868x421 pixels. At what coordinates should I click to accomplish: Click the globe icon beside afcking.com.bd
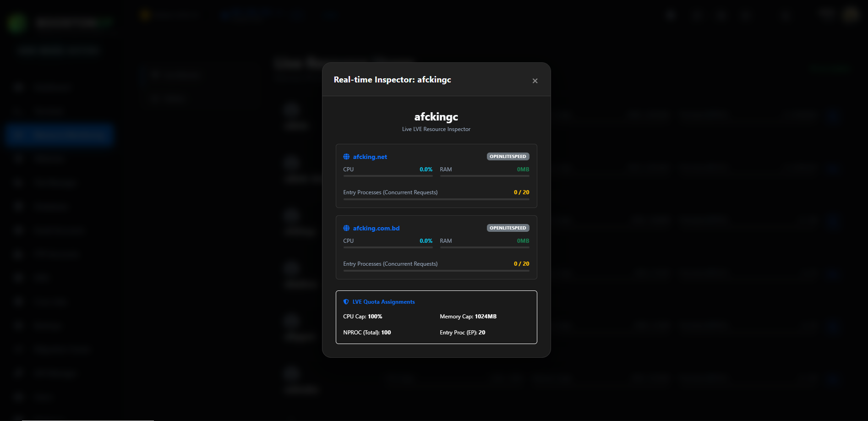346,228
